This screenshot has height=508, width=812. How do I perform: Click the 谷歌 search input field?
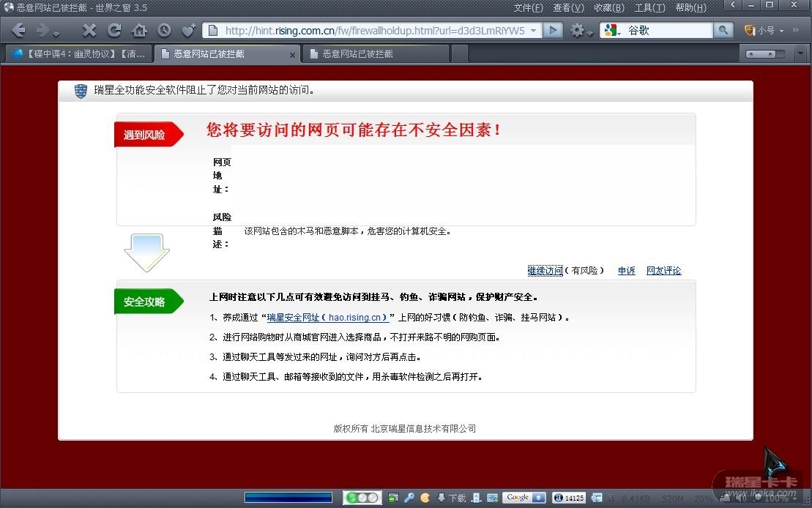pyautogui.click(x=668, y=30)
